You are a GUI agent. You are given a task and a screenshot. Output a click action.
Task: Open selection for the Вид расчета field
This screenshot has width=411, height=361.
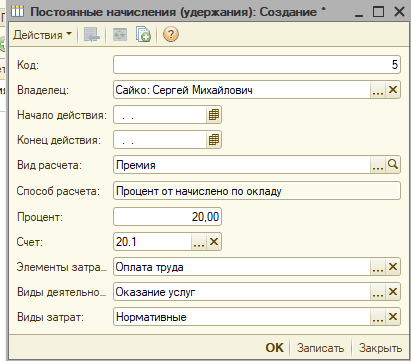tap(378, 165)
